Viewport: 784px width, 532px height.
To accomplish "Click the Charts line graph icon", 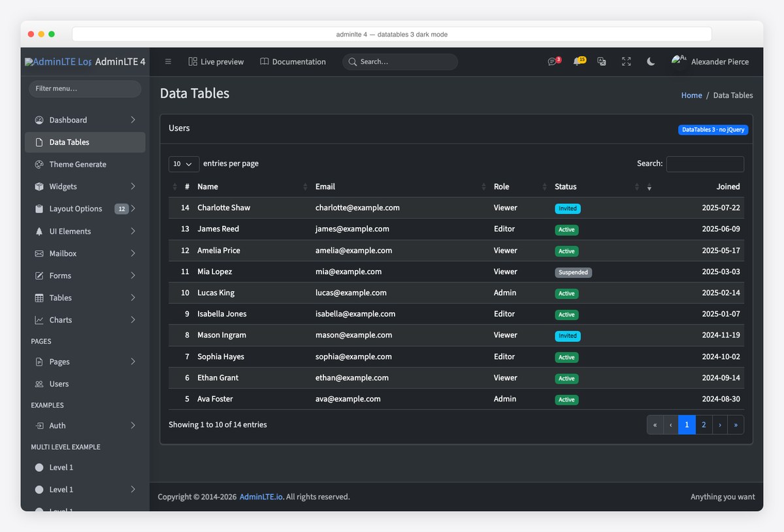I will (39, 320).
